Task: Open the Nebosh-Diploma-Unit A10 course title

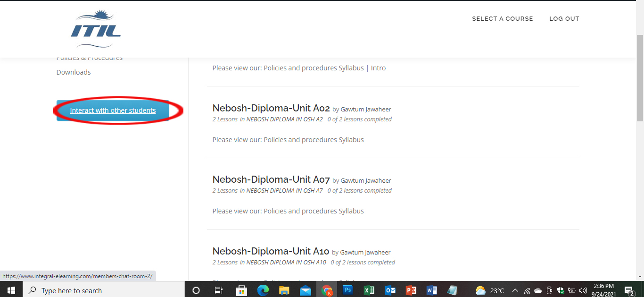Action: pos(271,251)
